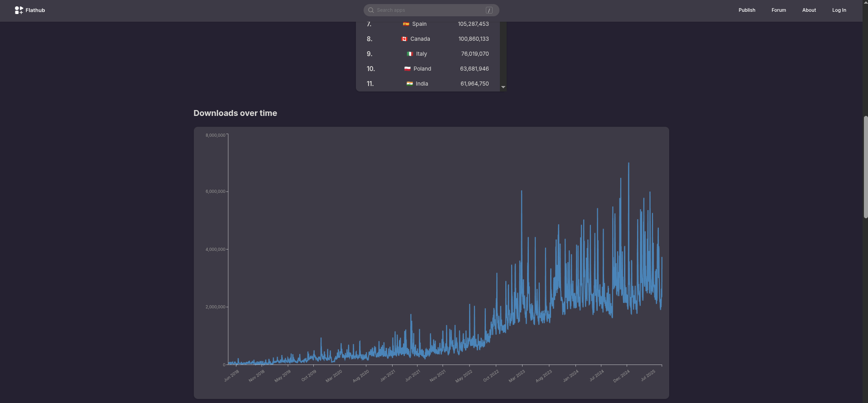Click Spain's download count 105,287,453
Screen dimensions: 868x403
473,24
